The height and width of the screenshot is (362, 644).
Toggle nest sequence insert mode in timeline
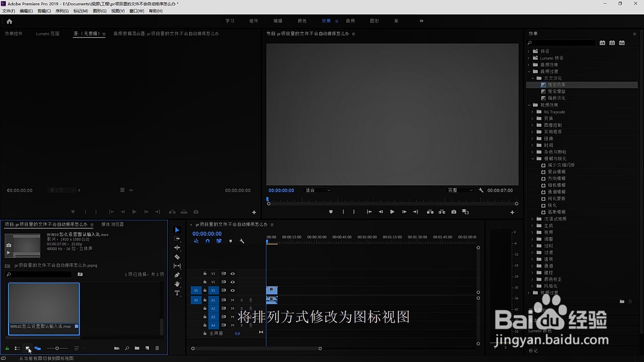(x=196, y=241)
